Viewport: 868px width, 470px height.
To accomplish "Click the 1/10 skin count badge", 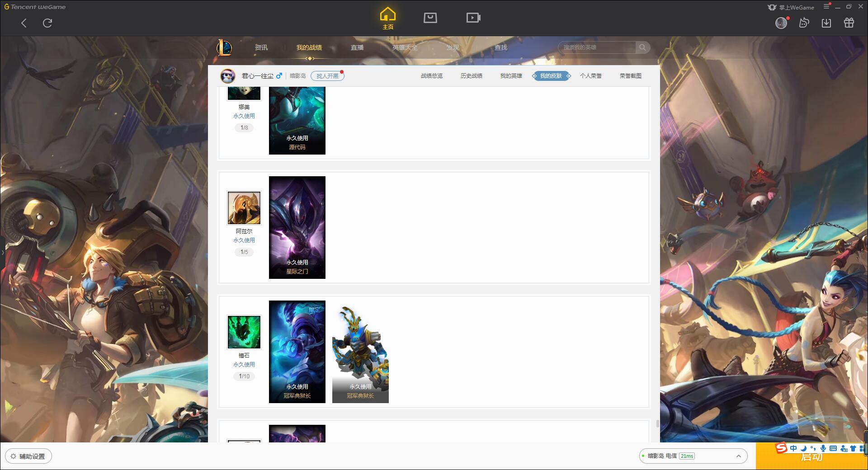I will [244, 376].
